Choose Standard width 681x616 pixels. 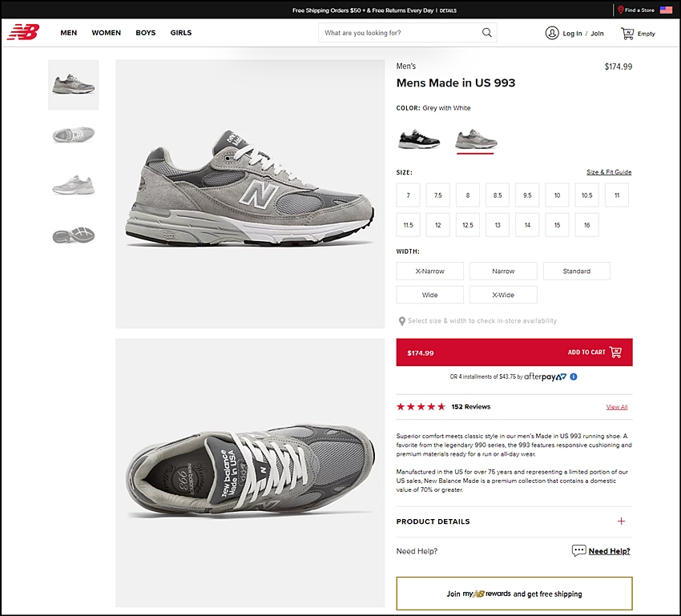point(577,271)
